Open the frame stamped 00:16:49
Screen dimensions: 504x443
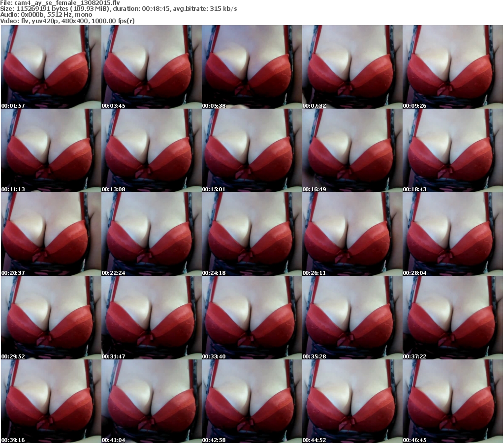(x=352, y=150)
